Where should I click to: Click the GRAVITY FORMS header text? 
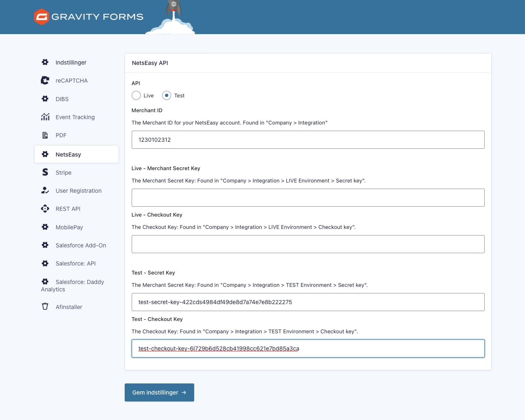[98, 17]
